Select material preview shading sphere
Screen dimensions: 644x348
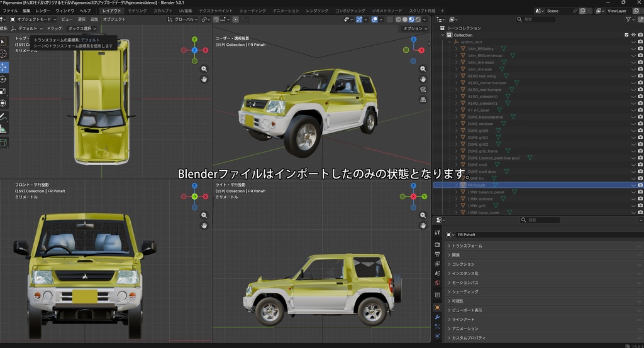pos(411,19)
